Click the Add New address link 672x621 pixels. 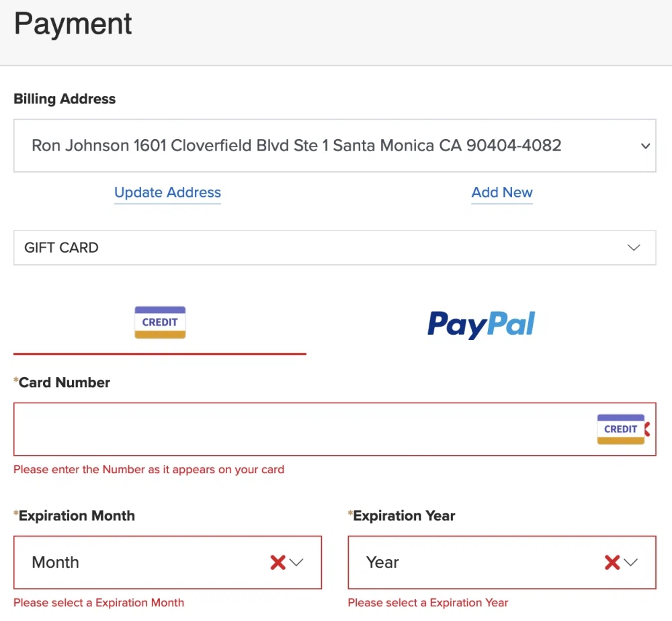point(502,193)
